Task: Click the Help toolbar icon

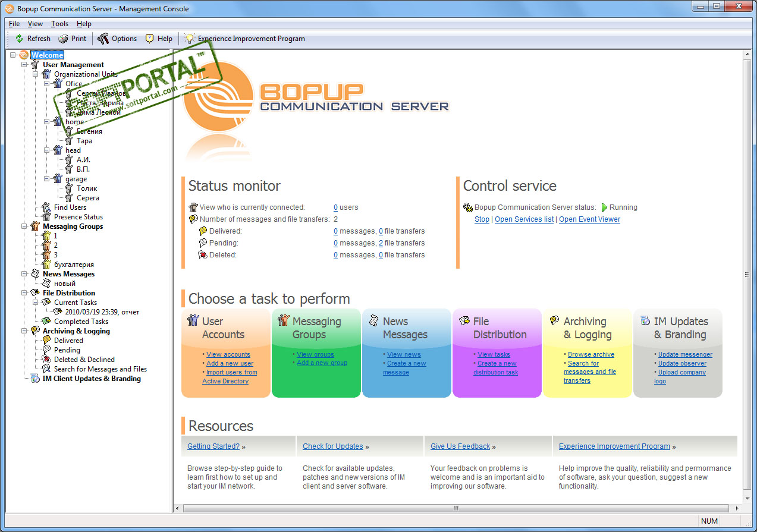Action: click(x=150, y=39)
